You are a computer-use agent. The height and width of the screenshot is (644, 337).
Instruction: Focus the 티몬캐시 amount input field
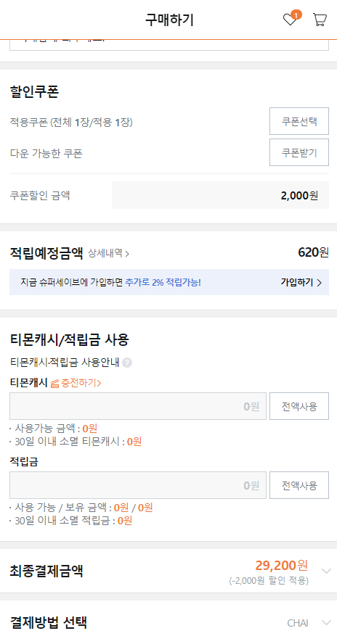tap(138, 406)
